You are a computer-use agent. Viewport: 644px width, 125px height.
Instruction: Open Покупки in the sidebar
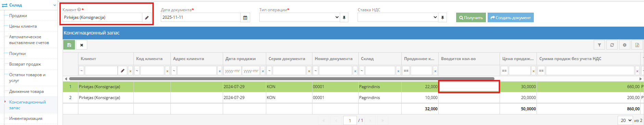[x=17, y=54]
